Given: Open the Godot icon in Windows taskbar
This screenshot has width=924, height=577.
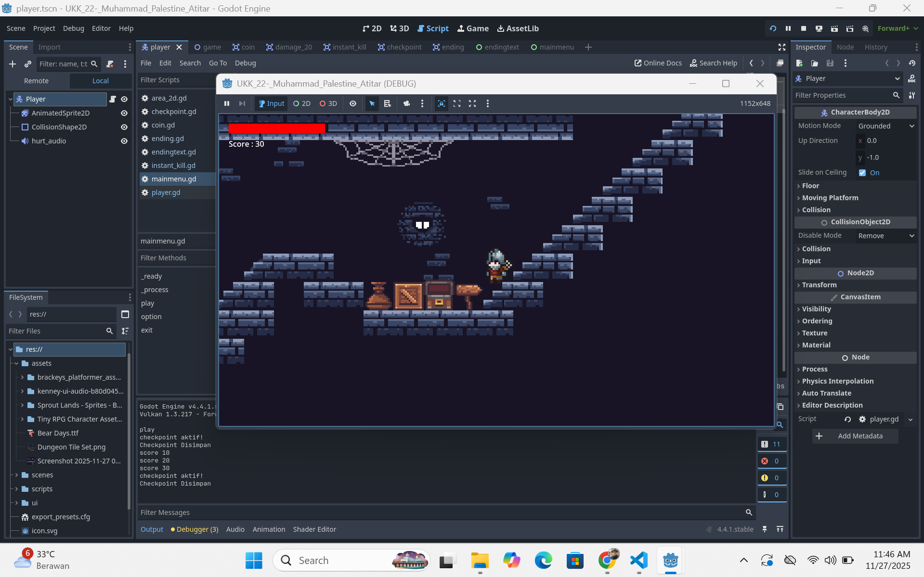Looking at the screenshot, I should (670, 560).
